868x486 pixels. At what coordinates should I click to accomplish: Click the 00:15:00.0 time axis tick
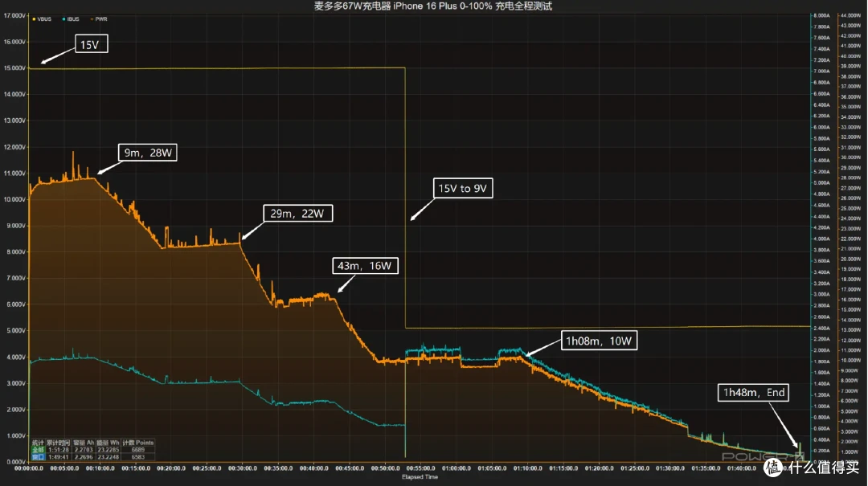coord(136,468)
